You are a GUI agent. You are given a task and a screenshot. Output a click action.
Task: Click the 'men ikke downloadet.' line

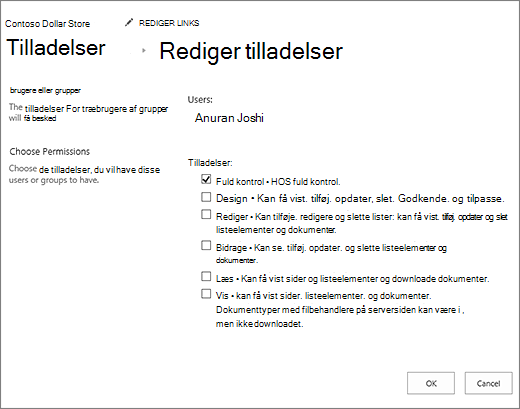(x=259, y=324)
